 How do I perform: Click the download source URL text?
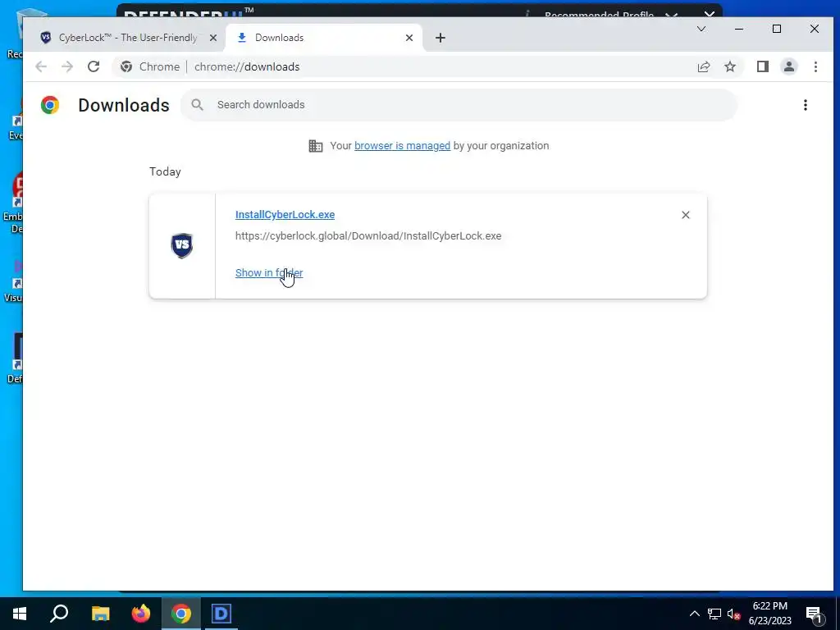click(x=368, y=235)
